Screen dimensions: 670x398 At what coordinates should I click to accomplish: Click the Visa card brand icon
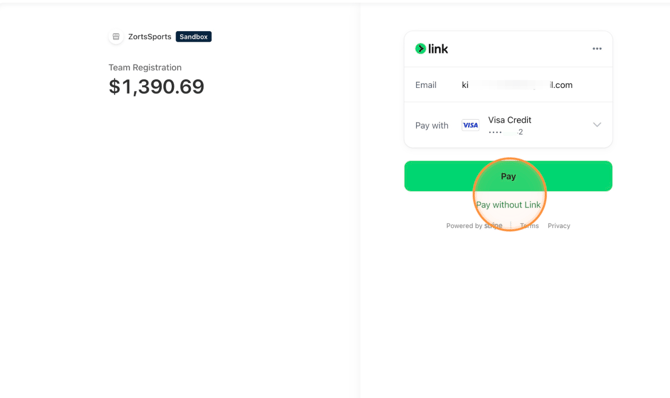point(470,125)
